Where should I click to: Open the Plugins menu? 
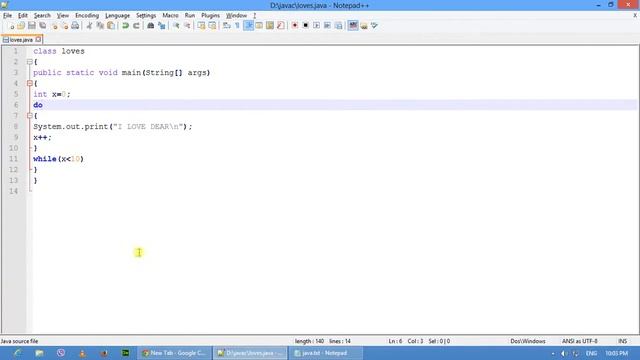211,16
